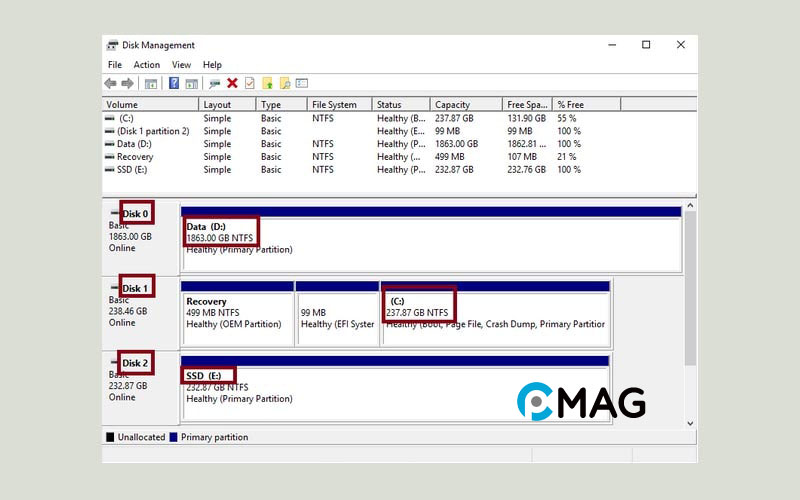The image size is (800, 500).
Task: Open Help via blue question mark icon
Action: click(174, 83)
